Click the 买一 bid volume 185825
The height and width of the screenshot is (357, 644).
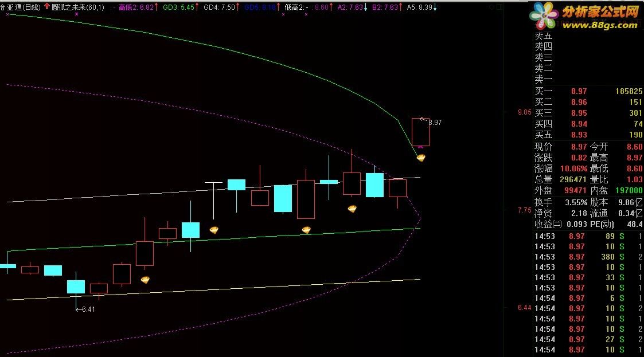point(629,91)
